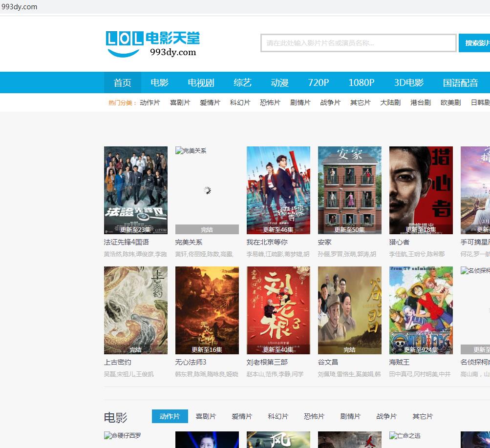Open the 电影 navigation menu item
490x448 pixels.
point(159,82)
